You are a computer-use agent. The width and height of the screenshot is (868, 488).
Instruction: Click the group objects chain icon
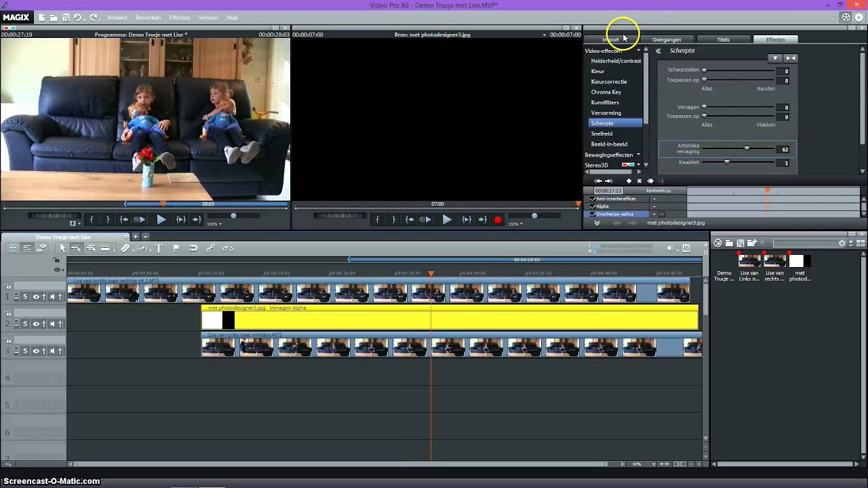point(210,249)
